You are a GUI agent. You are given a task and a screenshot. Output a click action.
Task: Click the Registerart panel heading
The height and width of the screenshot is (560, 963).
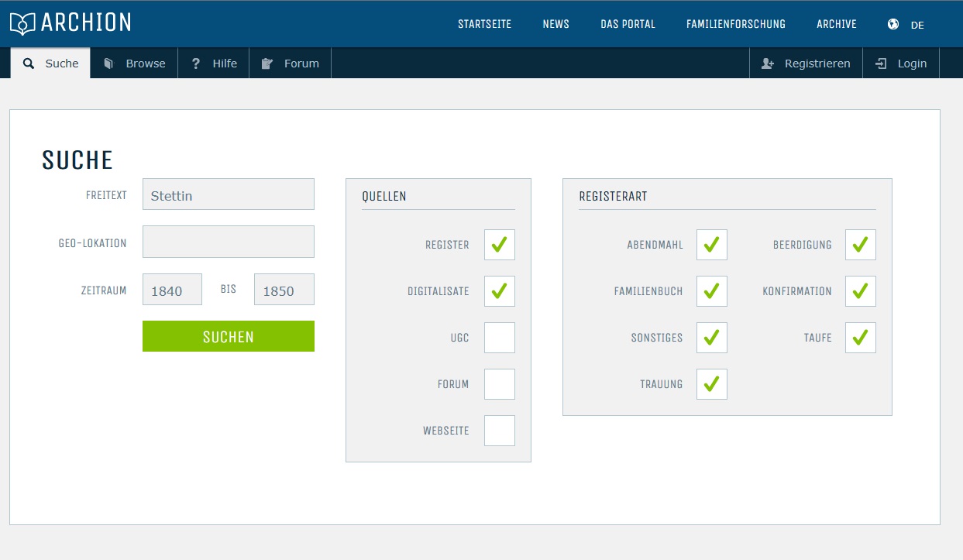click(x=613, y=197)
